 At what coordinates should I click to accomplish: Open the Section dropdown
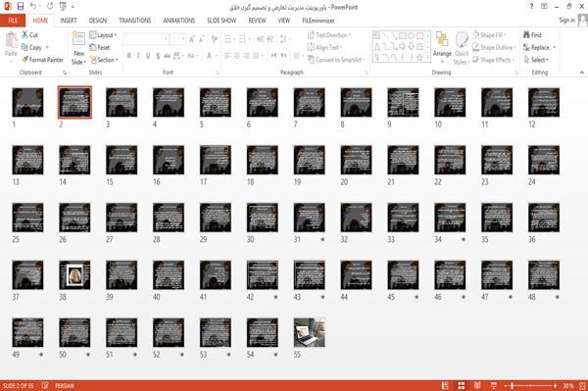pos(104,60)
